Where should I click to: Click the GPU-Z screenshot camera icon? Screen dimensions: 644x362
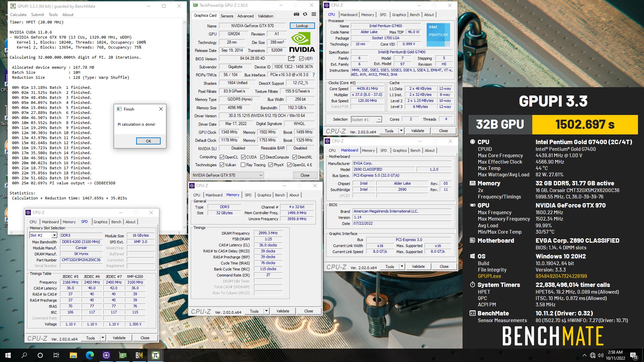296,14
